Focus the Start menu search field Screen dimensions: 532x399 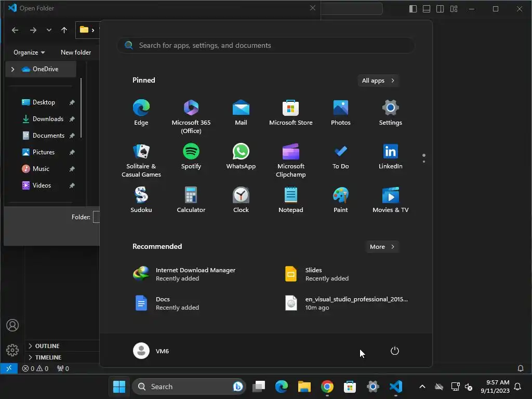[x=266, y=46]
